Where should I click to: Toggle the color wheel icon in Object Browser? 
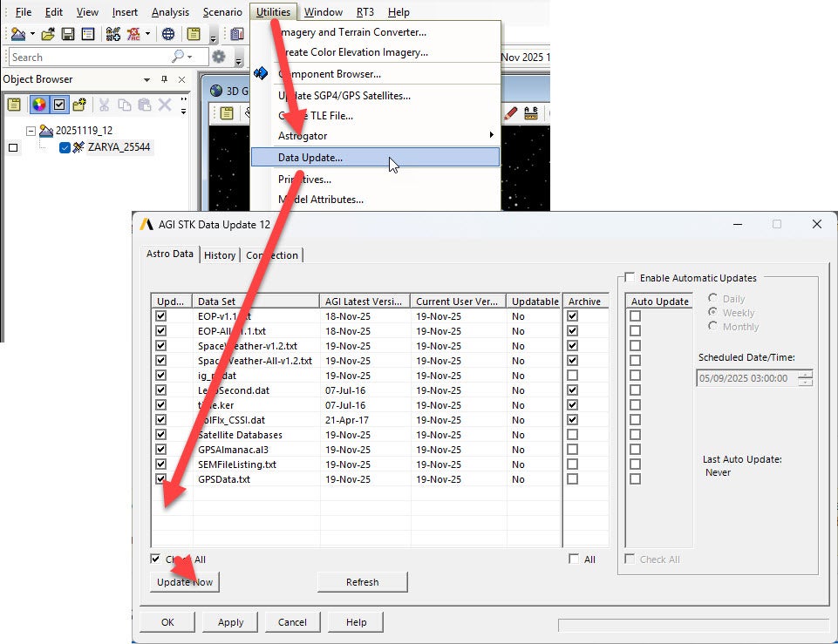(38, 105)
